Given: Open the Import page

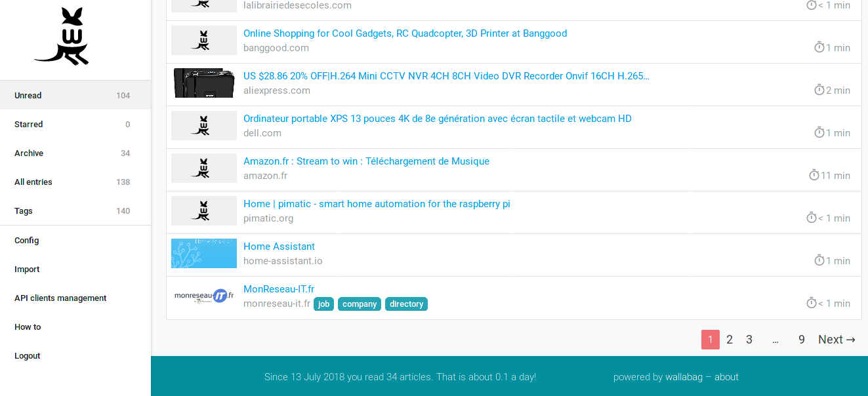Looking at the screenshot, I should (x=75, y=269).
